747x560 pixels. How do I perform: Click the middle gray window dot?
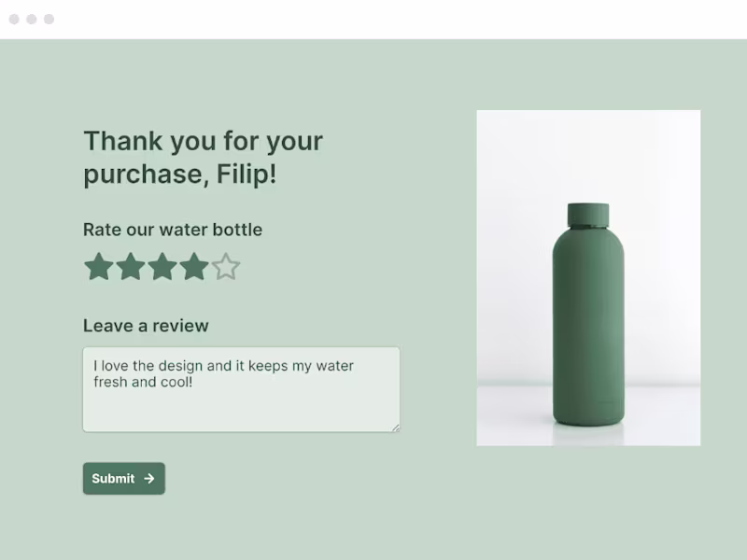32,19
